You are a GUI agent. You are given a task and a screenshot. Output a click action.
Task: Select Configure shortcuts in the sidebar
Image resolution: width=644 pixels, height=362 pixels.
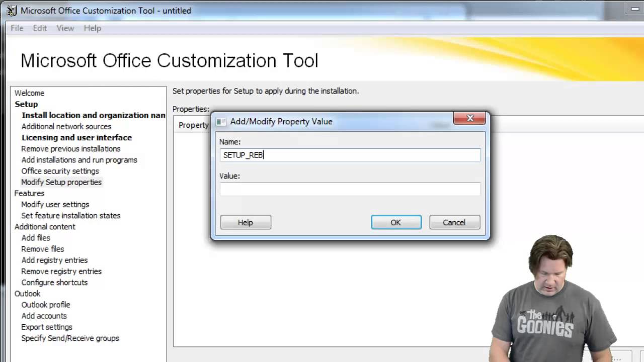(x=54, y=282)
